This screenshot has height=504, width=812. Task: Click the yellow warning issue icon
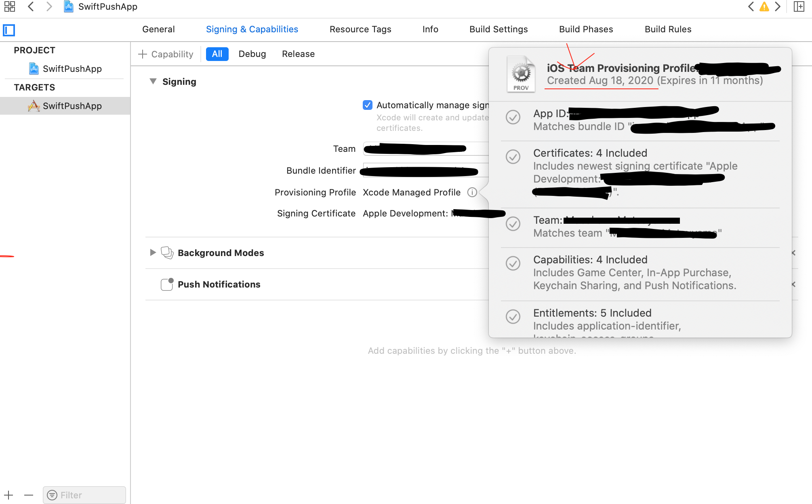(764, 6)
